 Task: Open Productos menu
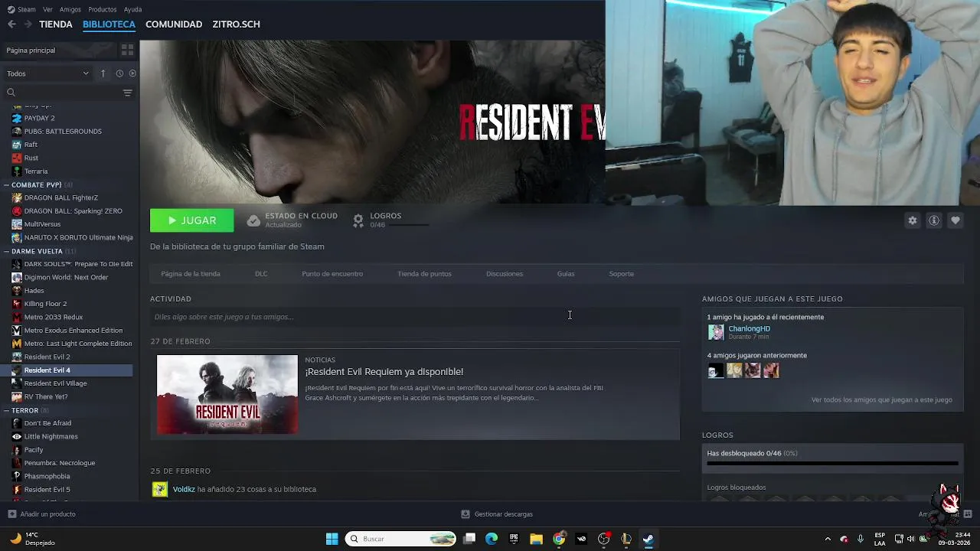point(103,9)
